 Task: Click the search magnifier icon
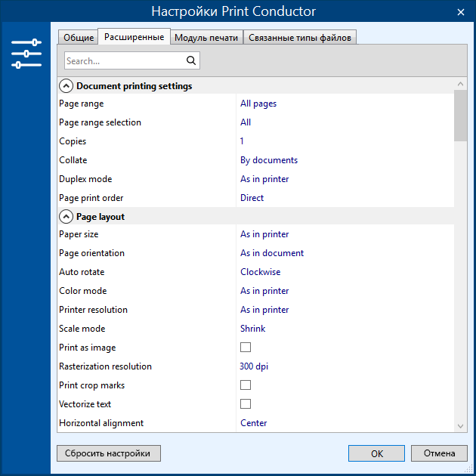pyautogui.click(x=191, y=60)
